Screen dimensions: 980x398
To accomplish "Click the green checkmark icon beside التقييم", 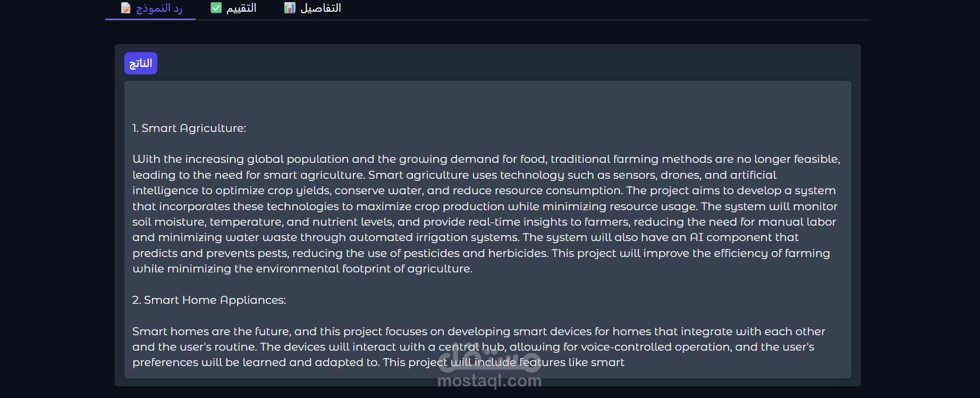I will (x=216, y=8).
